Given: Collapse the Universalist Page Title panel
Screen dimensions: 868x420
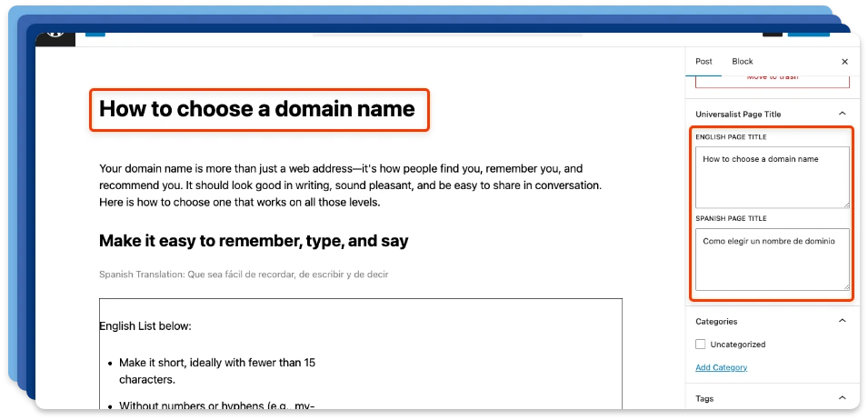Looking at the screenshot, I should point(842,114).
